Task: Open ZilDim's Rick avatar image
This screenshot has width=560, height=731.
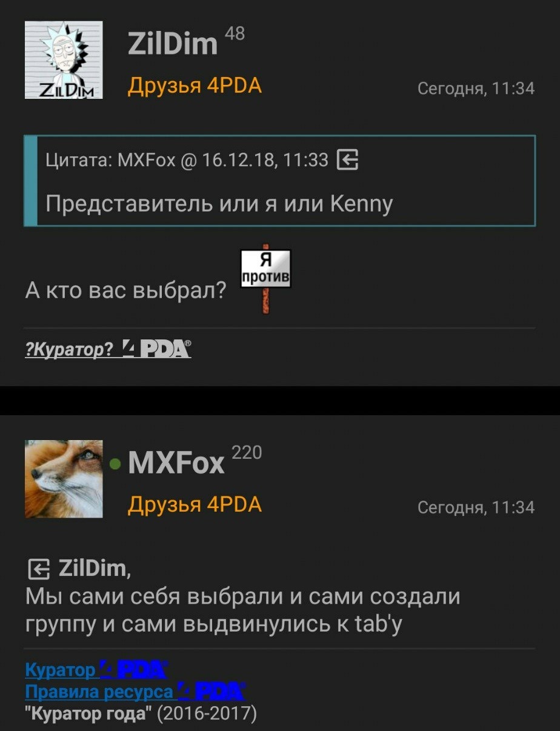Action: coord(64,59)
